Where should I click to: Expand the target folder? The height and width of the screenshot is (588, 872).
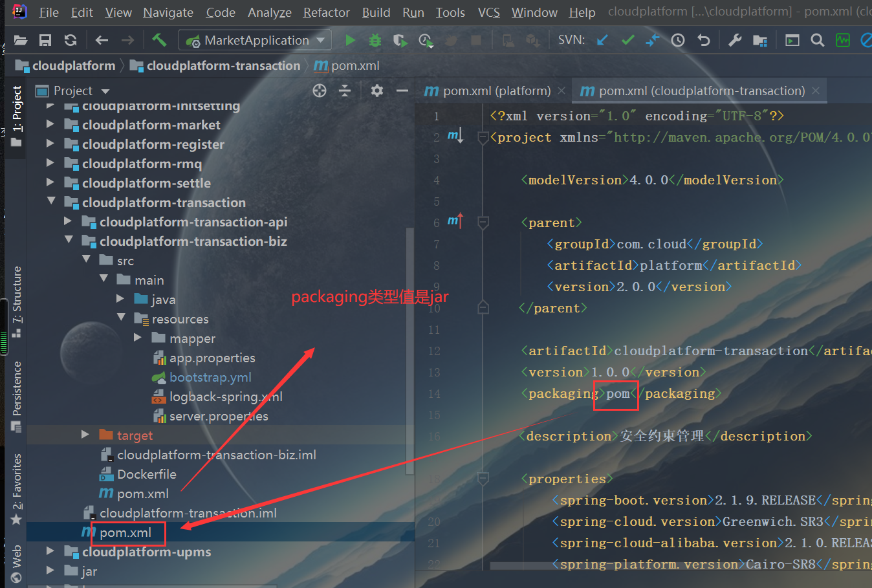tap(85, 435)
